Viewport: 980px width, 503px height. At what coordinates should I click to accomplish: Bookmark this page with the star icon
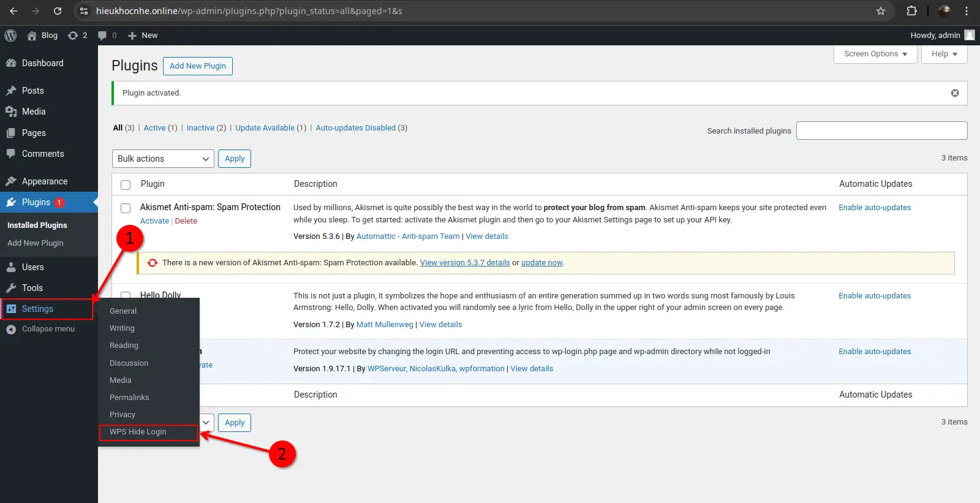click(x=881, y=11)
